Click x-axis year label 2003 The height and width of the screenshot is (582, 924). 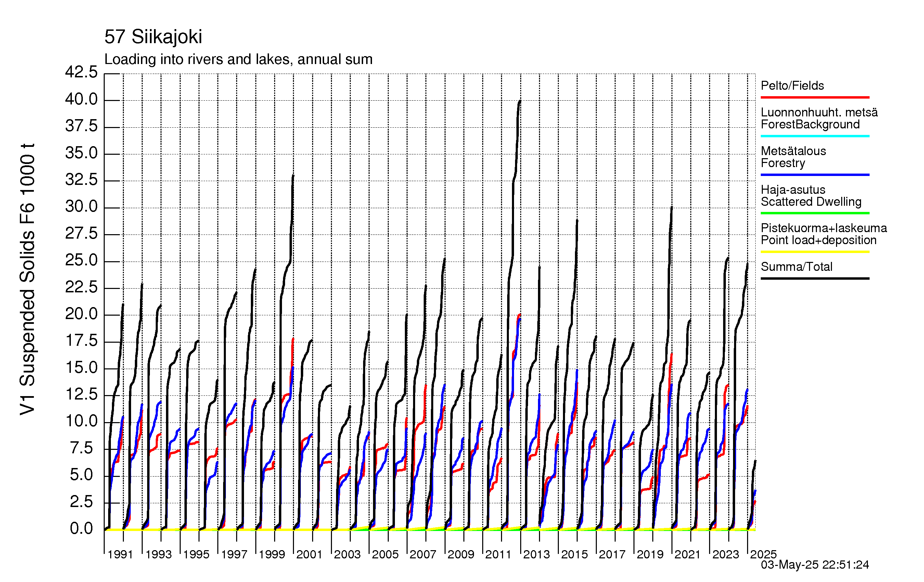[x=347, y=554]
